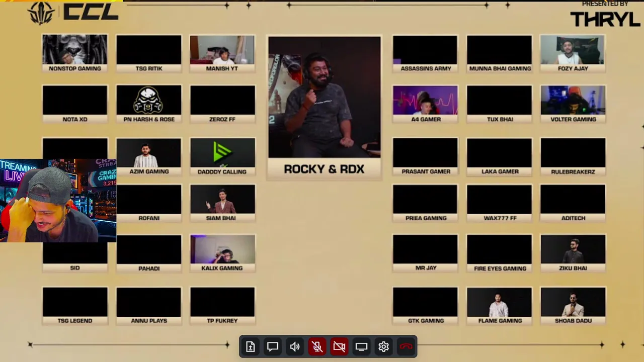Viewport: 644px width, 362px height.
Task: Click the ASSASSINS ARMY tile
Action: point(426,53)
